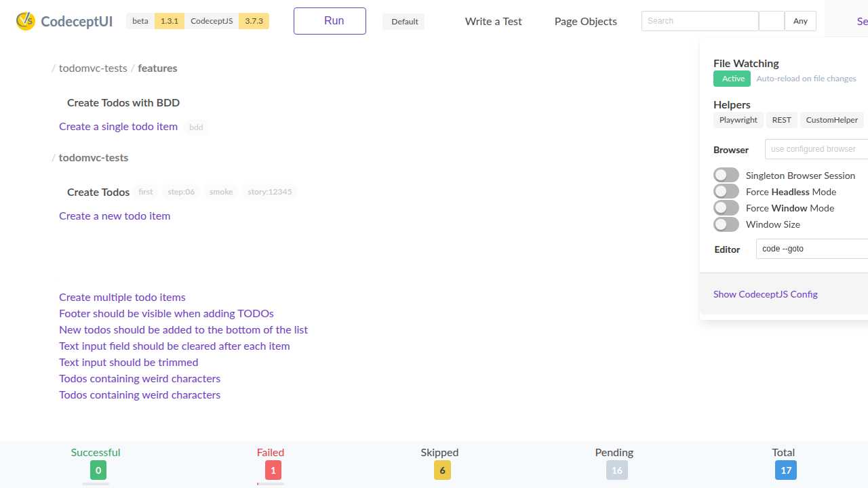Open 'Text input field should be cleared' test
Viewport: 868px width, 488px height.
pyautogui.click(x=174, y=346)
